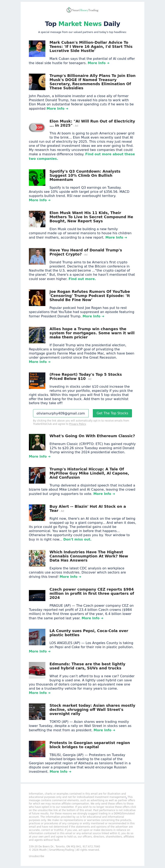Follow 'Find out more about these two companies' link
This screenshot has height=868, width=165.
82,156
